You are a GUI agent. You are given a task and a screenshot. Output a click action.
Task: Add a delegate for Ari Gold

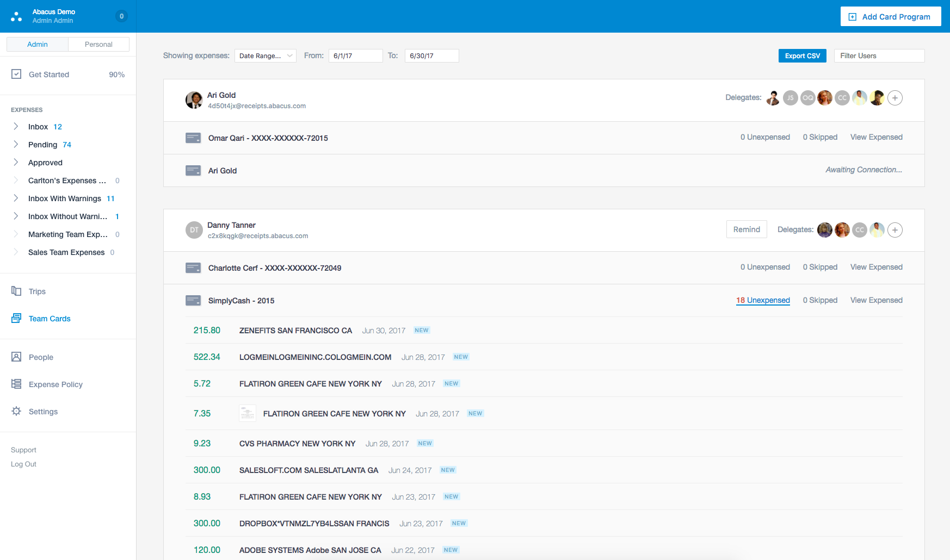click(x=895, y=98)
